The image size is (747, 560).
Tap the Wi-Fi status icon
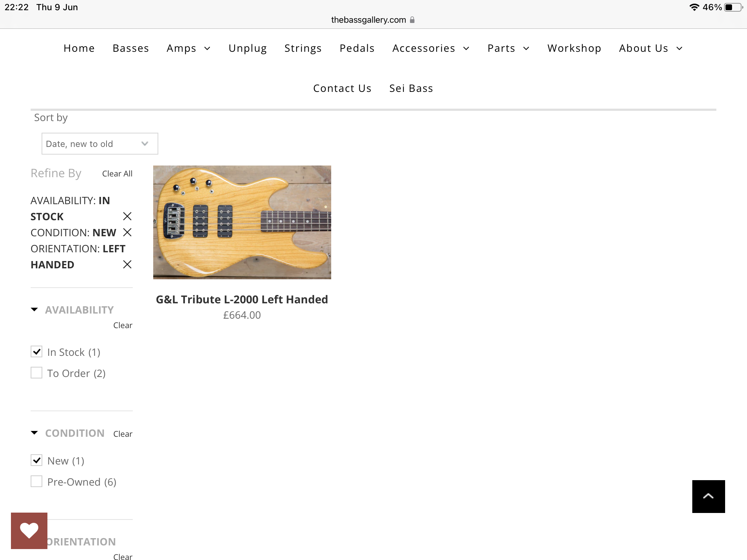pyautogui.click(x=694, y=7)
